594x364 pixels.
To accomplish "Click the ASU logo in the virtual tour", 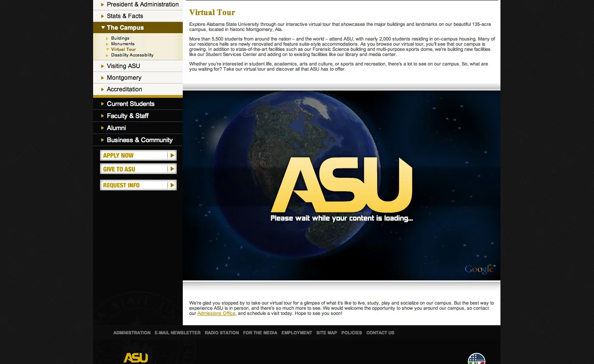I will (x=341, y=185).
